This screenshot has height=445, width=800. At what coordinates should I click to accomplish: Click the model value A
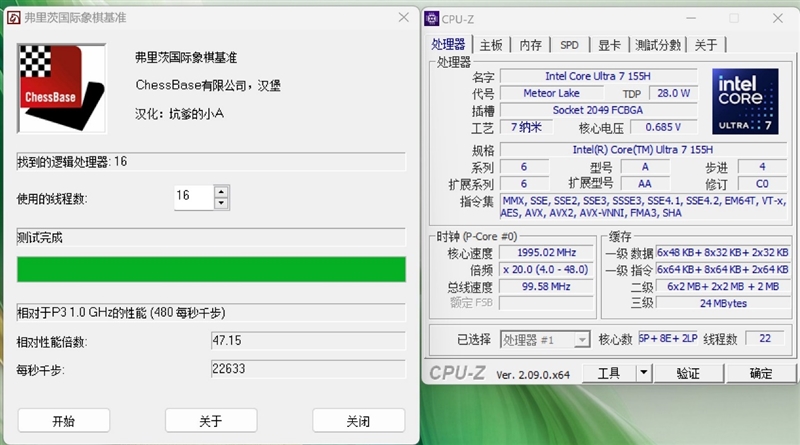coord(645,167)
